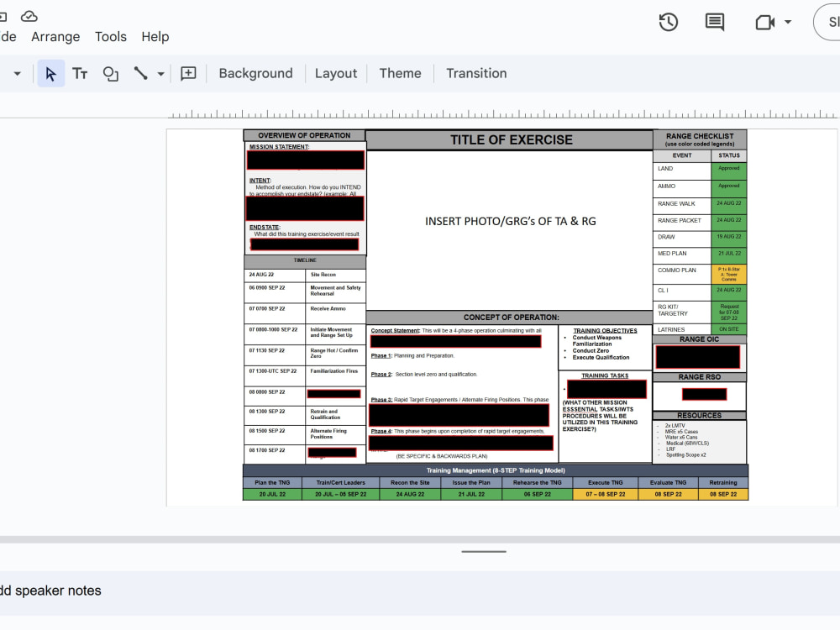This screenshot has height=630, width=840.
Task: Click INSERT PHOTO/GRG's OF TA & RG text
Action: pos(511,221)
